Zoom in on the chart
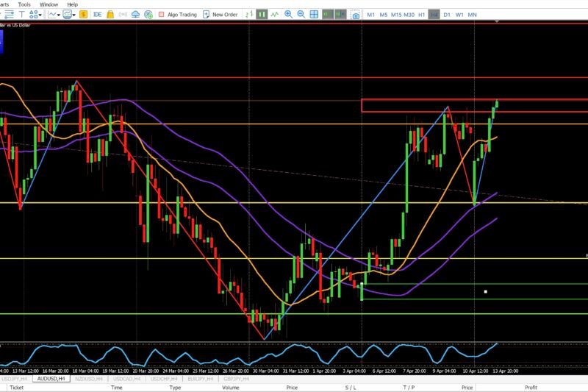 (288, 15)
